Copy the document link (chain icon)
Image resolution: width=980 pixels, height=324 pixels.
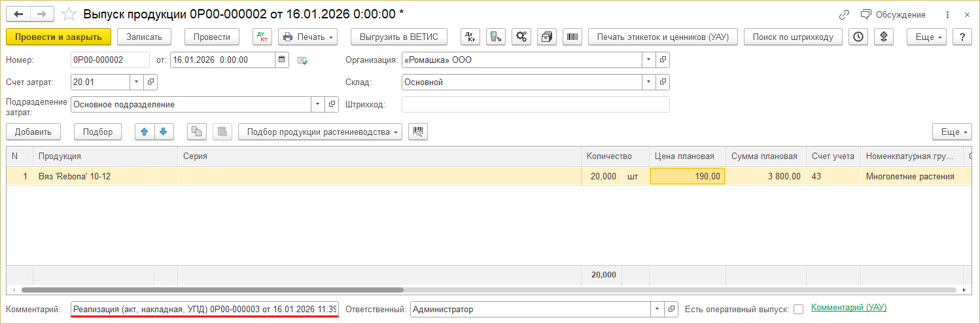845,14
